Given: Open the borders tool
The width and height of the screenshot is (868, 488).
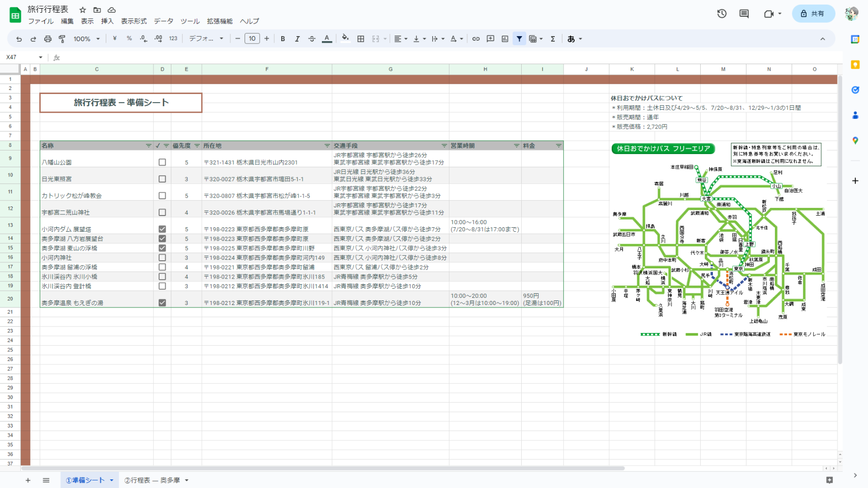Looking at the screenshot, I should coord(361,39).
